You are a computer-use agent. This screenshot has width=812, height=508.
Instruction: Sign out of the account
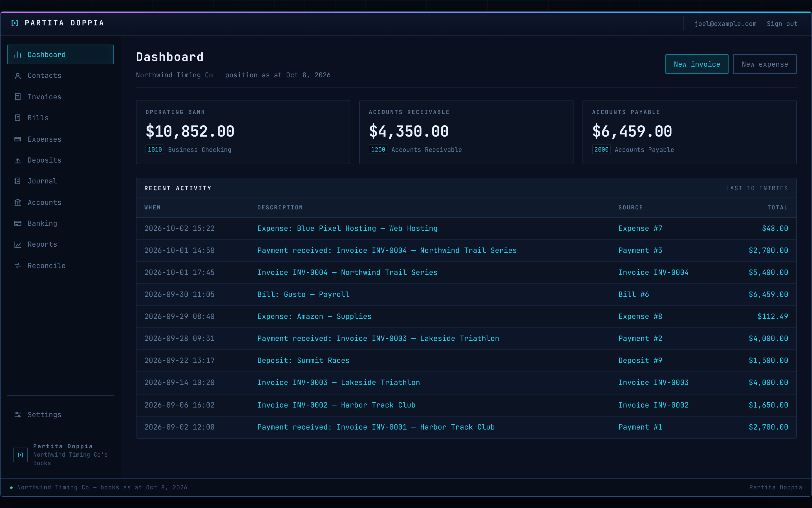782,24
